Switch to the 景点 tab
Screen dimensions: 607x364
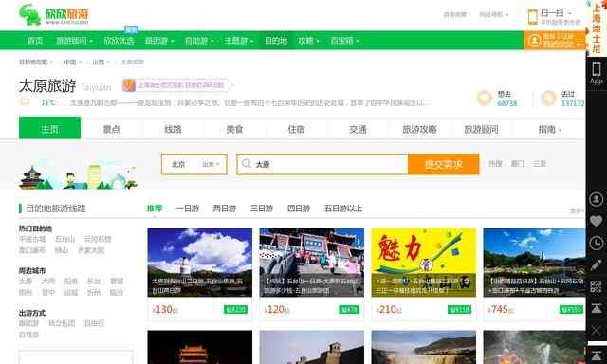(x=112, y=129)
